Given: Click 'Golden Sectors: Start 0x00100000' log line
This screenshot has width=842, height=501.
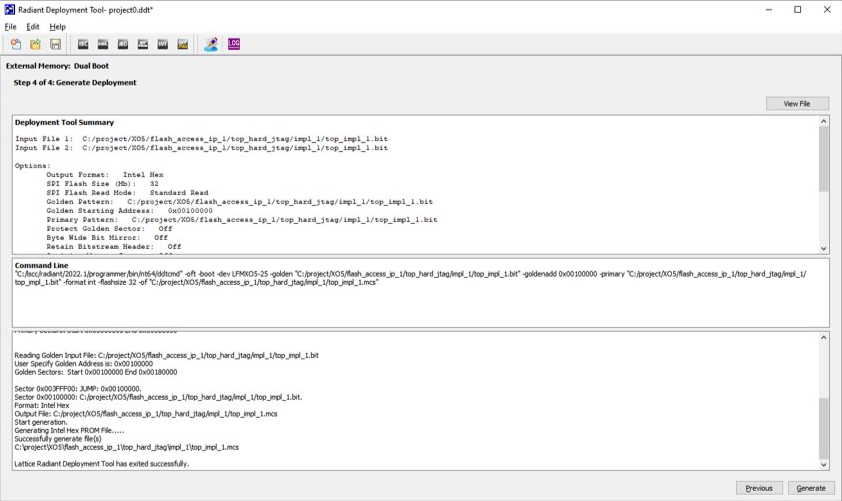Looking at the screenshot, I should pyautogui.click(x=96, y=372).
